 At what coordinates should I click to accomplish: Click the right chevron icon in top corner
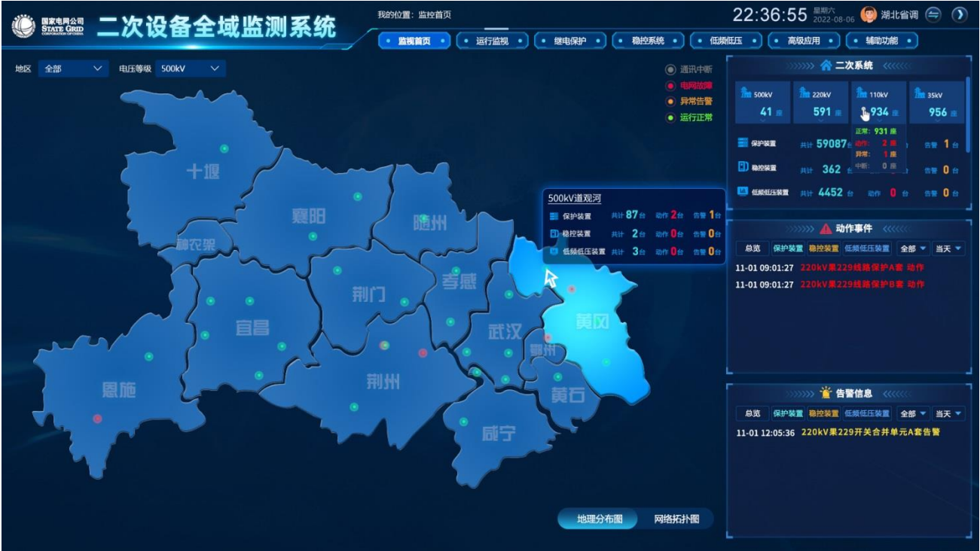(959, 15)
